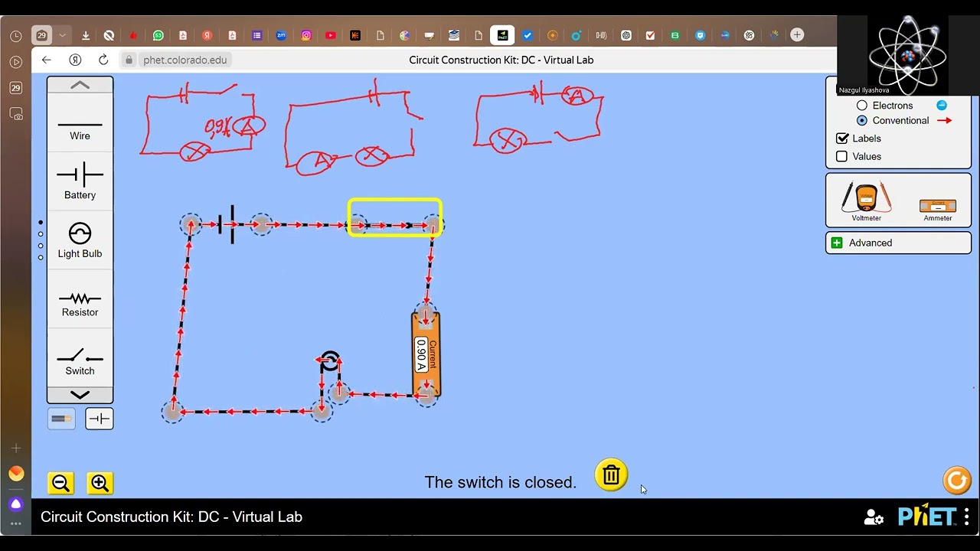The width and height of the screenshot is (980, 551).
Task: Click the zoom out magnifier button
Action: pyautogui.click(x=60, y=483)
